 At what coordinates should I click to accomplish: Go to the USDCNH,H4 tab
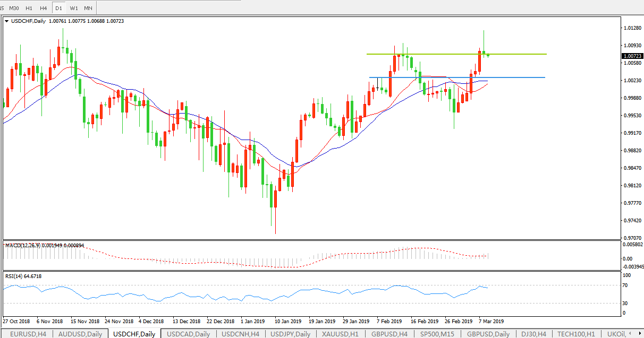240,334
